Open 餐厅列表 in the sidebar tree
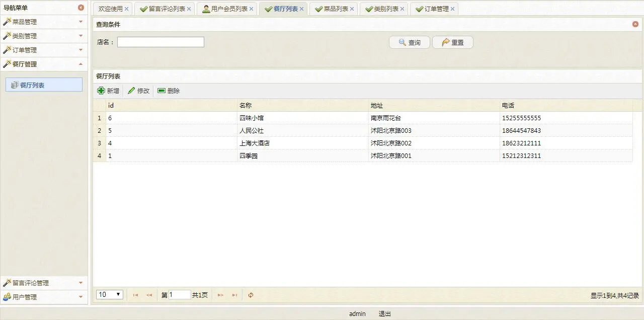 (44, 85)
